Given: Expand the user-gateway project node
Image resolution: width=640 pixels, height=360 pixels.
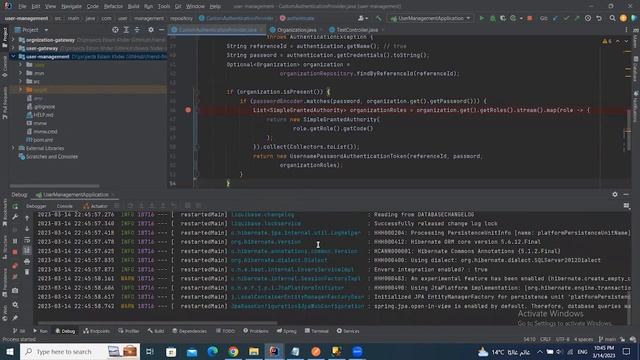Looking at the screenshot, I should [x=13, y=48].
